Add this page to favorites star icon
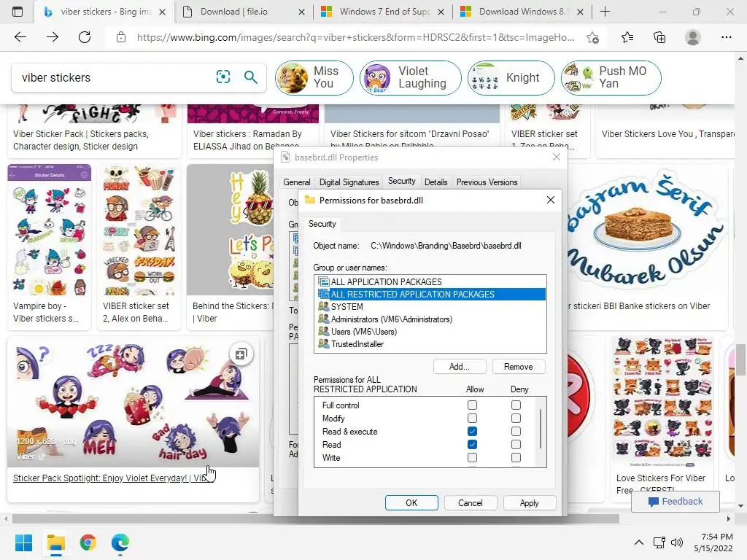 [592, 38]
